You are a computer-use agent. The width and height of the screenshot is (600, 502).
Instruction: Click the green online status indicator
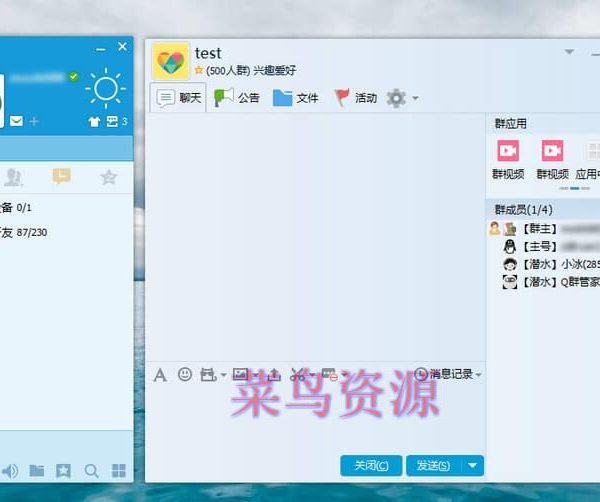pos(74,76)
